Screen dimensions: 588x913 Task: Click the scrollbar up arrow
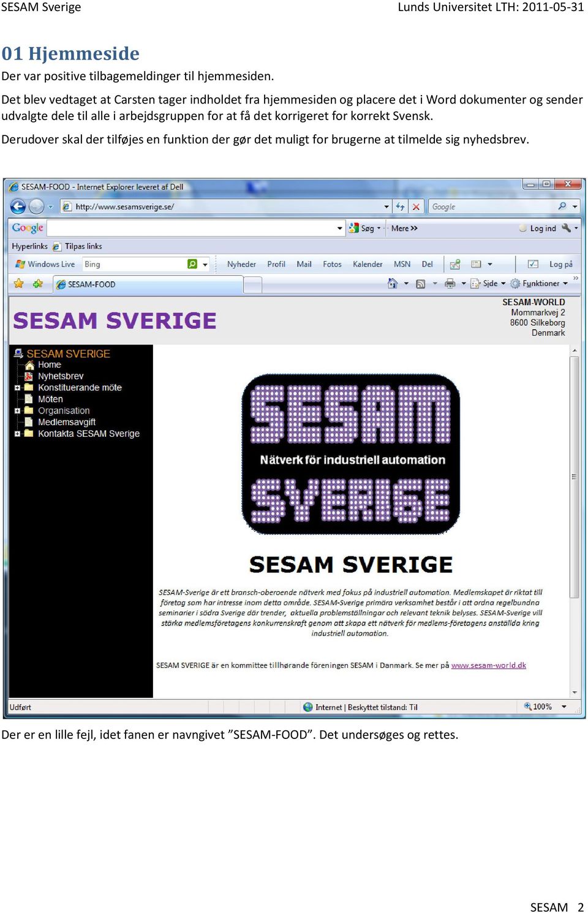[x=575, y=350]
